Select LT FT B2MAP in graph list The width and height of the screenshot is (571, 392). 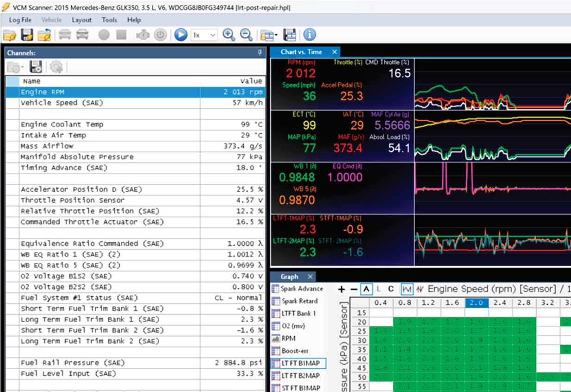click(300, 376)
